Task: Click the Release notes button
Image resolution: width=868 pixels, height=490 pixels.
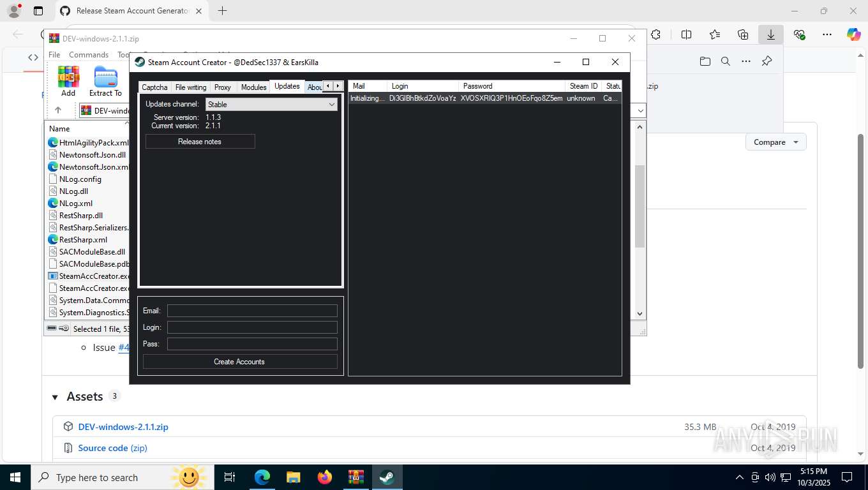Action: point(200,142)
